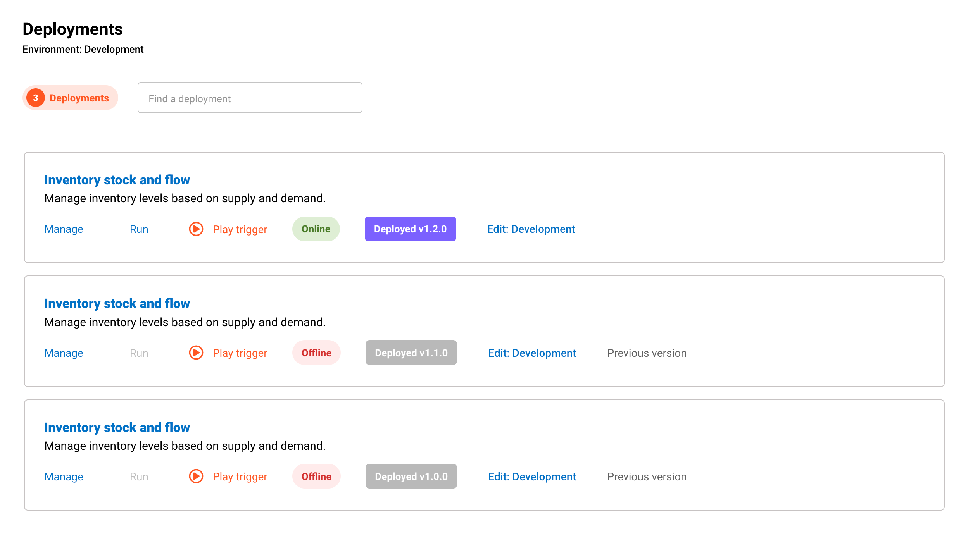Image resolution: width=980 pixels, height=547 pixels.
Task: Click the Play trigger icon on v1.2.0 deployment
Action: point(196,229)
